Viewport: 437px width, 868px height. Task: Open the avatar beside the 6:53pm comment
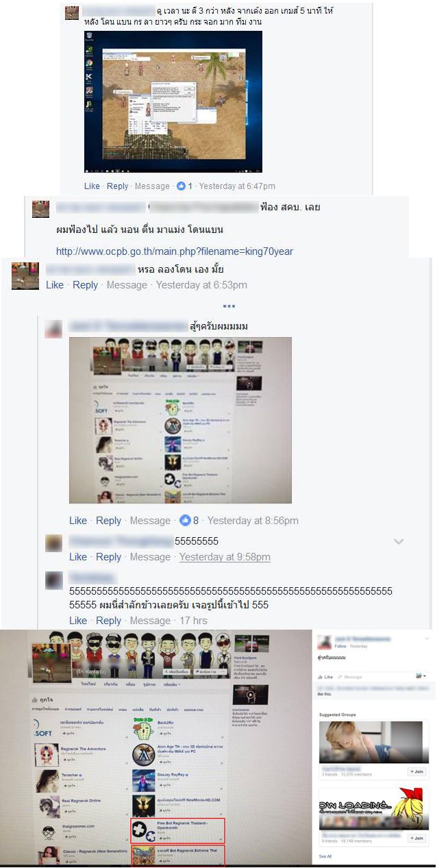tap(25, 275)
